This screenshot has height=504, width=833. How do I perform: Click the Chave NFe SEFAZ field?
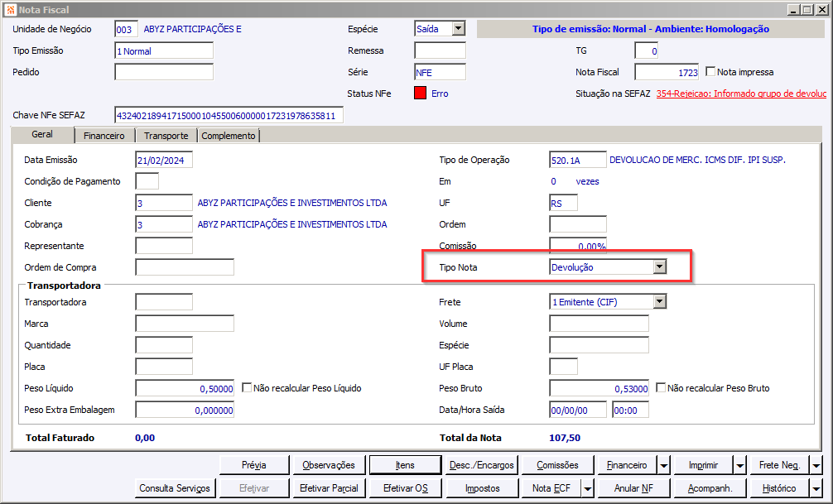pos(229,115)
